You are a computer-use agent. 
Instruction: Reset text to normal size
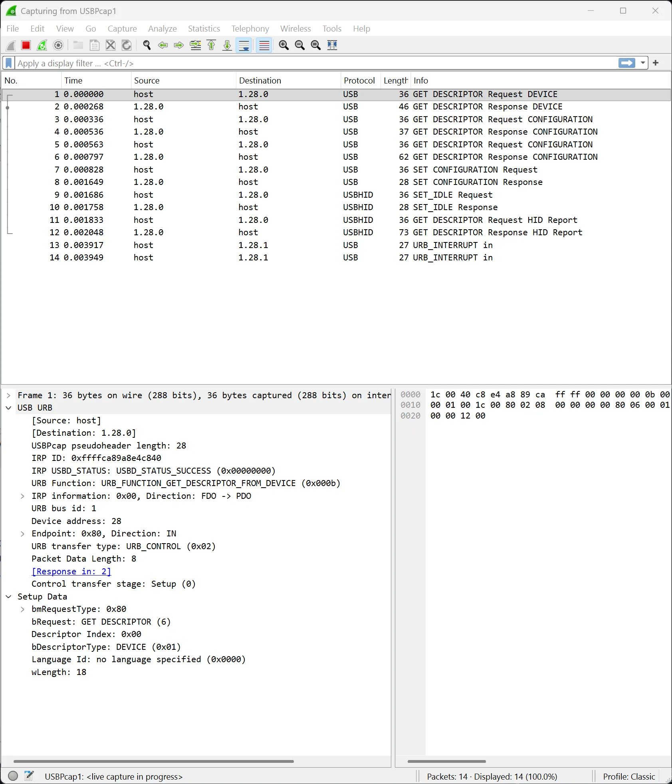(x=316, y=45)
